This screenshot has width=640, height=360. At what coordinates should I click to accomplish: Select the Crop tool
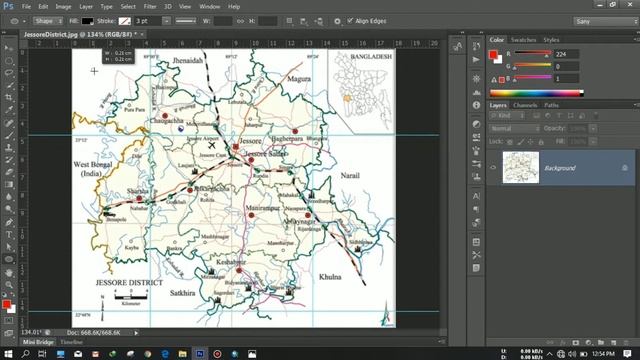[x=9, y=98]
